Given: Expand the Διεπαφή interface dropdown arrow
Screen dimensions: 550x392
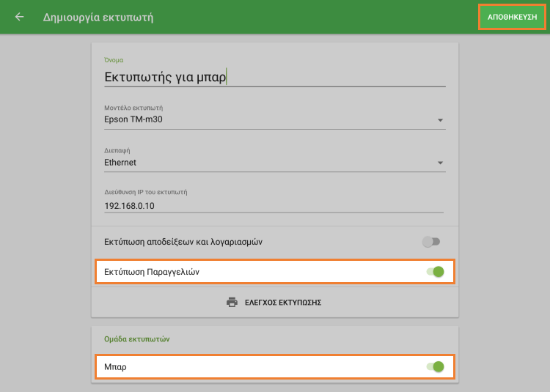Looking at the screenshot, I should pyautogui.click(x=440, y=163).
